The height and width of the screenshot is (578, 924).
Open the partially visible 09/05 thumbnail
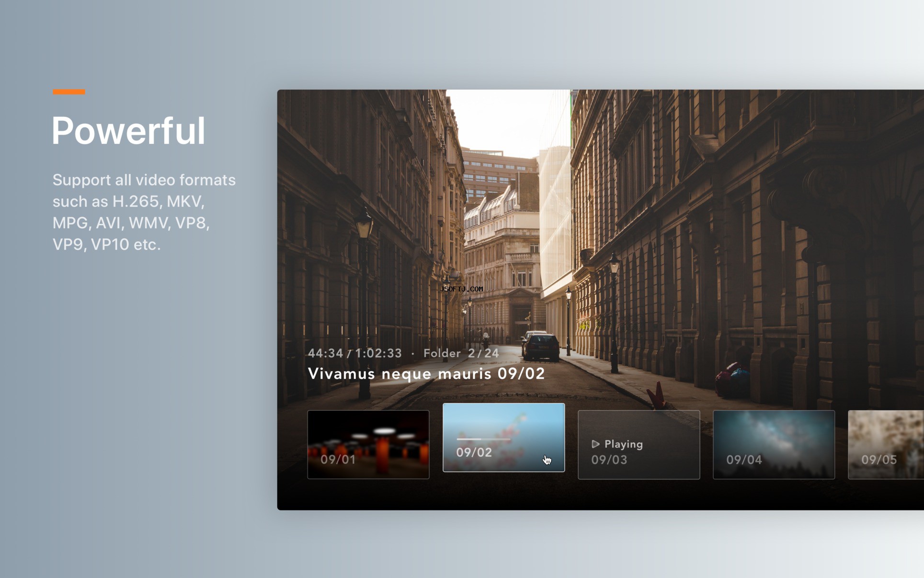886,444
